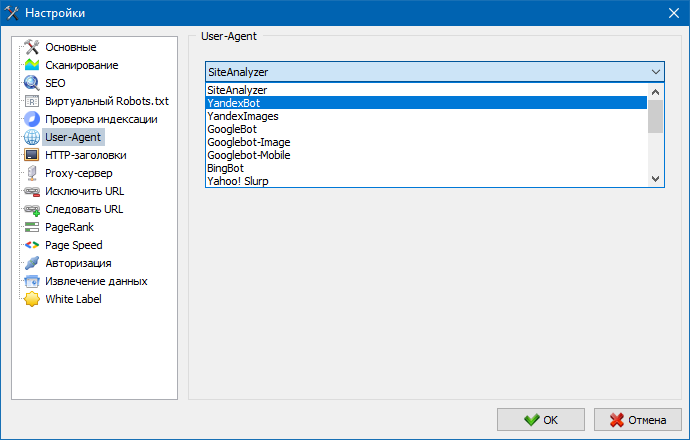Open Виртуальный Robots.txt settings
This screenshot has width=690, height=440.
[x=107, y=101]
